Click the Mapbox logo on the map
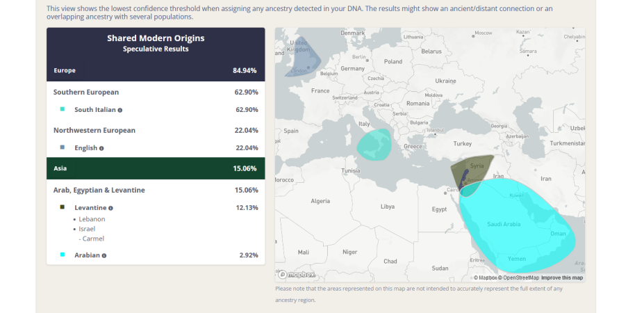The image size is (644, 313). 297,274
